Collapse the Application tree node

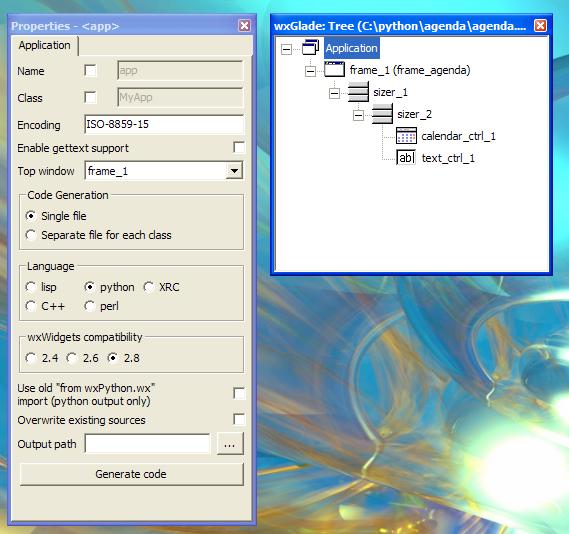pos(286,49)
